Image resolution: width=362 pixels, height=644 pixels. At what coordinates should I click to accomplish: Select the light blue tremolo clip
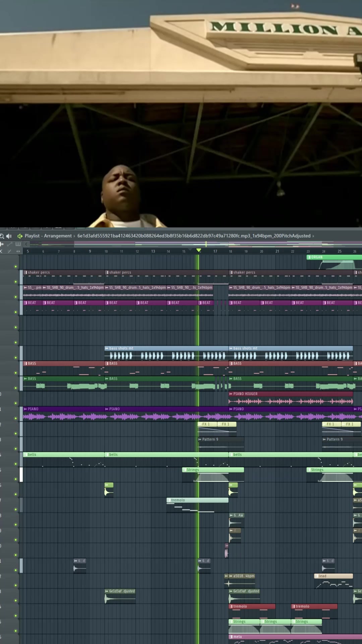pyautogui.click(x=197, y=505)
